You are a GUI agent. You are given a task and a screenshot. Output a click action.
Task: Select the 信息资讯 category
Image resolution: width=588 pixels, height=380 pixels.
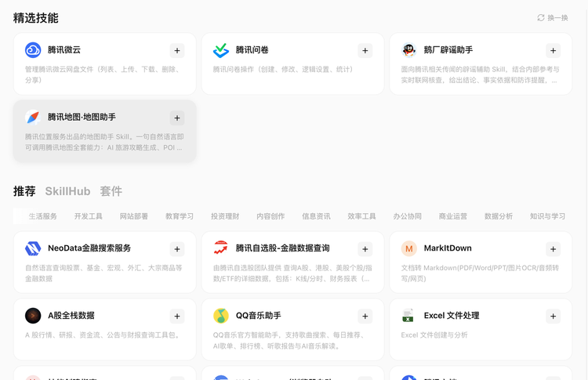pyautogui.click(x=316, y=216)
